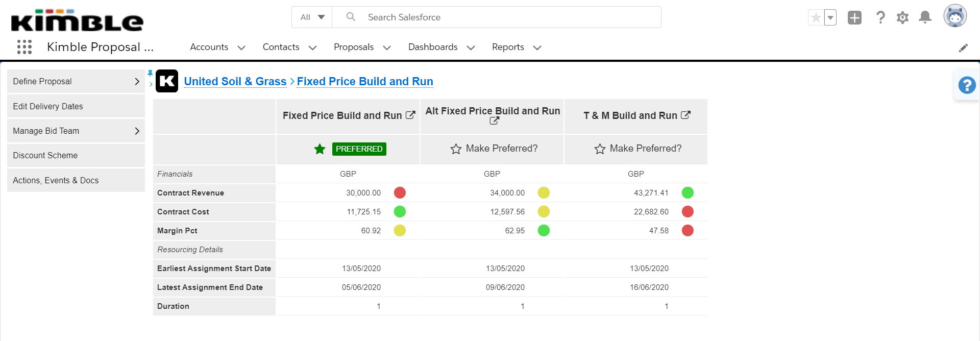
Task: Open T & M Build and Run external link icon
Action: click(685, 115)
